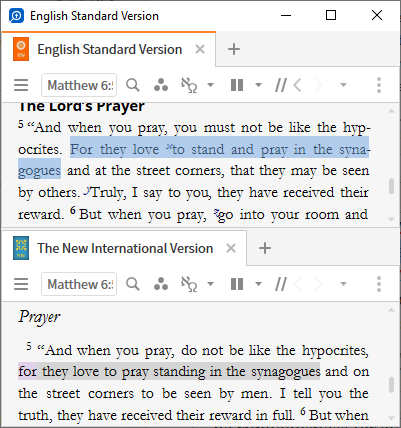
Task: Maximize the English Standard Version window
Action: [331, 15]
